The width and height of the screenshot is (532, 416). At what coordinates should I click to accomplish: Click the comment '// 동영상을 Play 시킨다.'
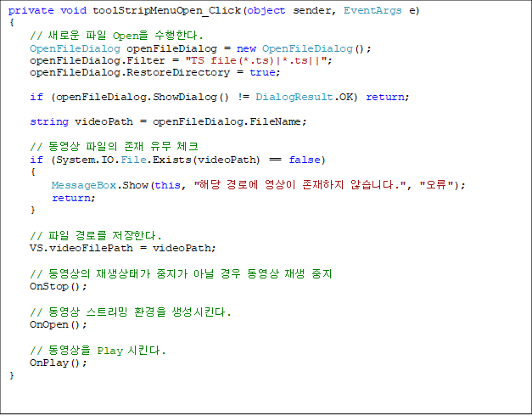[98, 350]
